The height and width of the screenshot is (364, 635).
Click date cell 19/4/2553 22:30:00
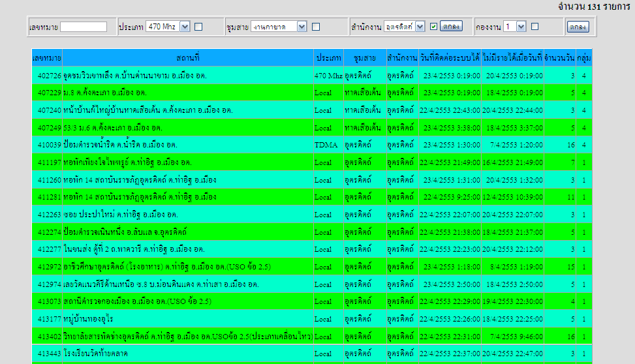512,301
